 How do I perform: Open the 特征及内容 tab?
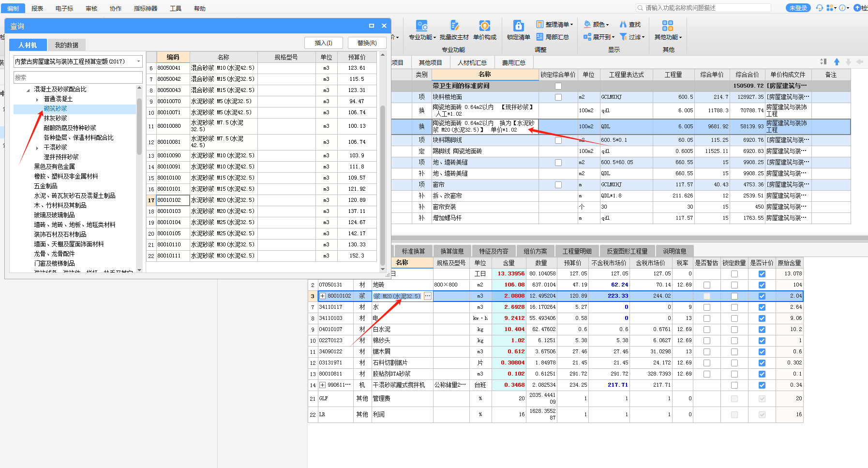pos(494,251)
